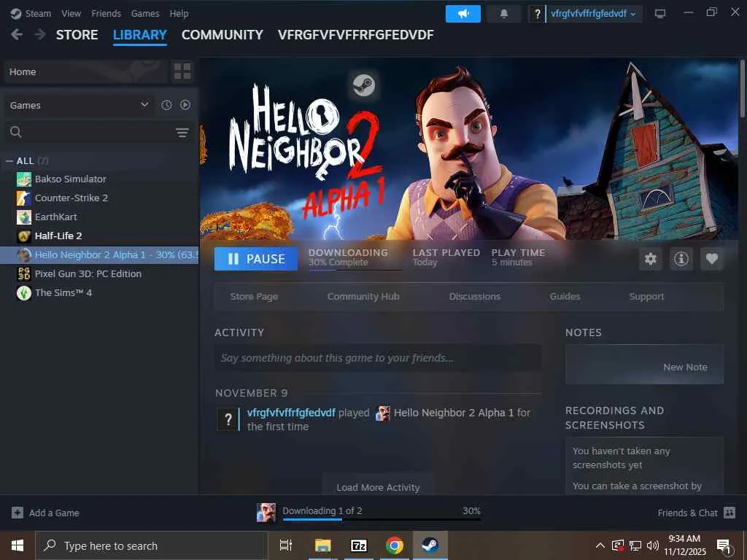Screen dimensions: 747x560
Task: Open the View menu
Action: click(71, 13)
